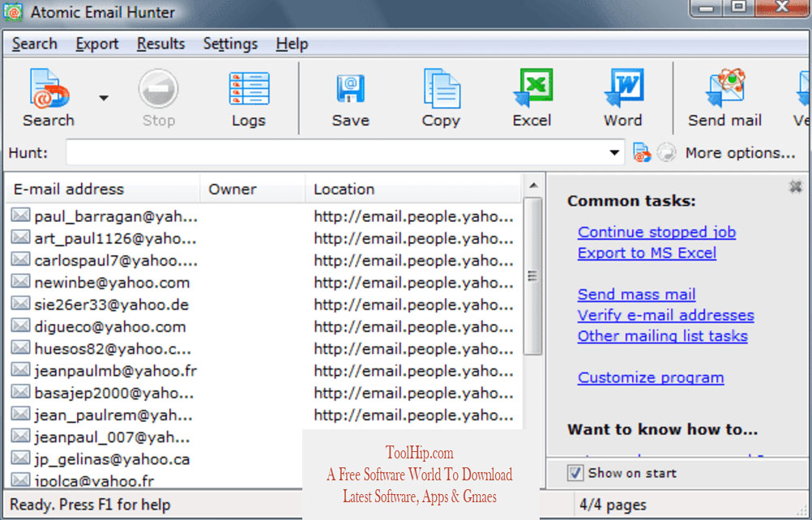
Task: Click envelope icon next to huesos82@yahoo.c...
Action: pos(20,347)
